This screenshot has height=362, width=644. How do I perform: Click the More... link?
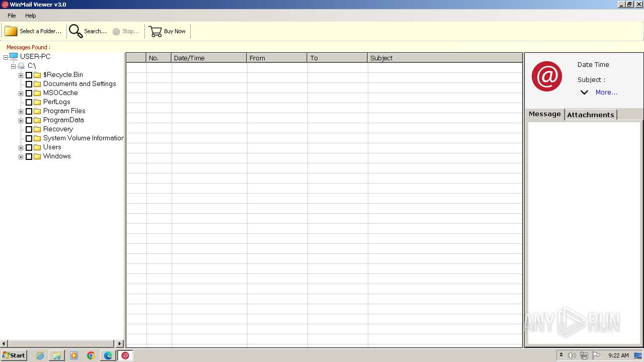pyautogui.click(x=606, y=93)
